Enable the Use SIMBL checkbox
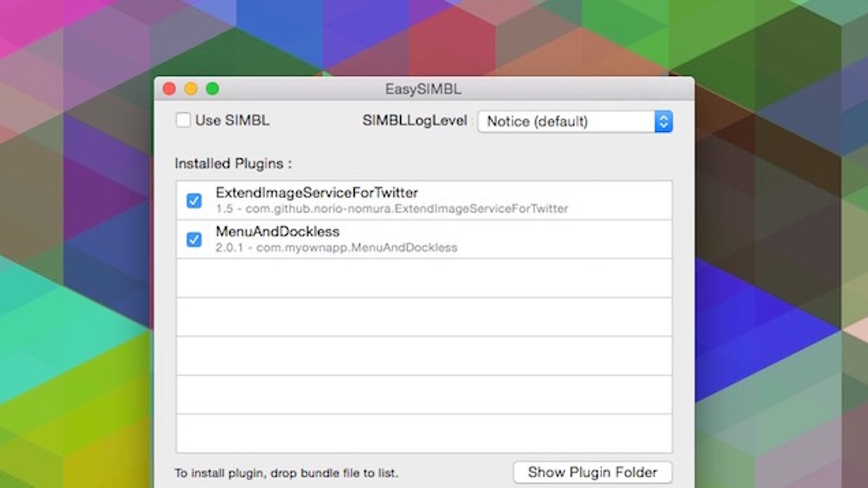The image size is (868, 488). pos(183,120)
